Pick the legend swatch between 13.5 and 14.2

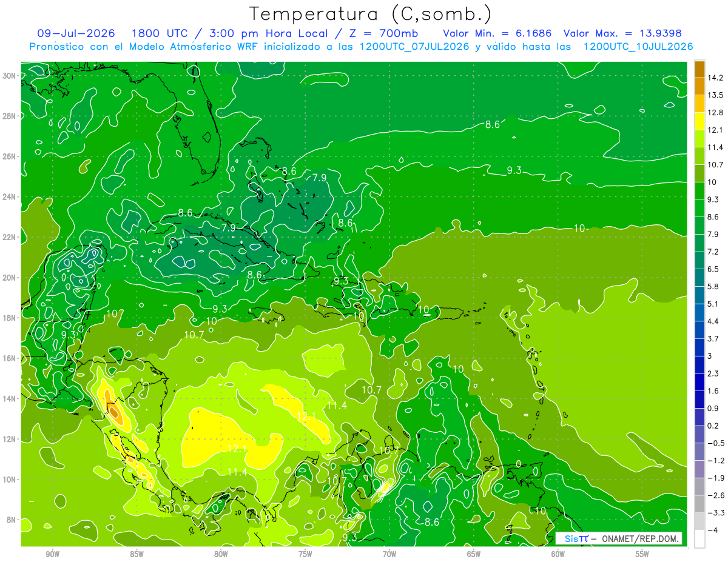[699, 86]
